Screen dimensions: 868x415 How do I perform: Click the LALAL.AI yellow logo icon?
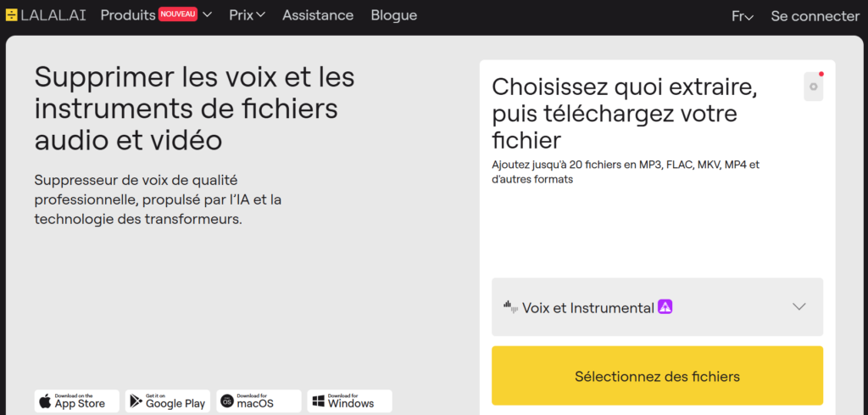tap(12, 15)
